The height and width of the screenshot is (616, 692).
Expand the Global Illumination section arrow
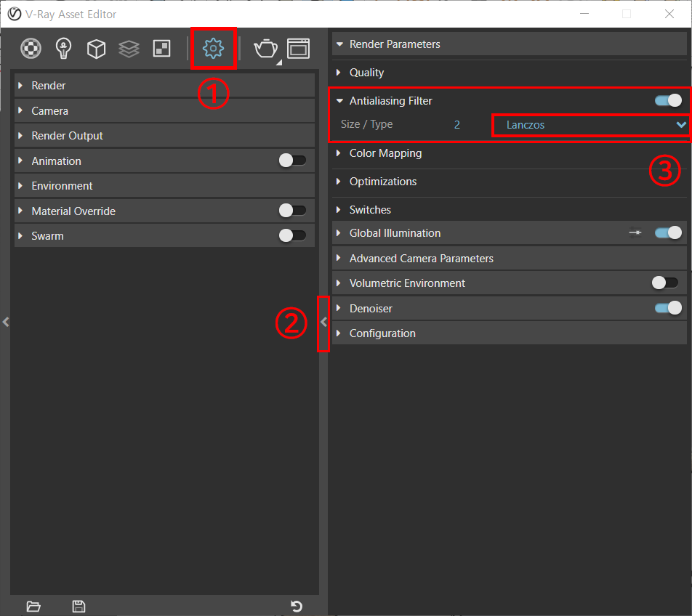tap(339, 233)
